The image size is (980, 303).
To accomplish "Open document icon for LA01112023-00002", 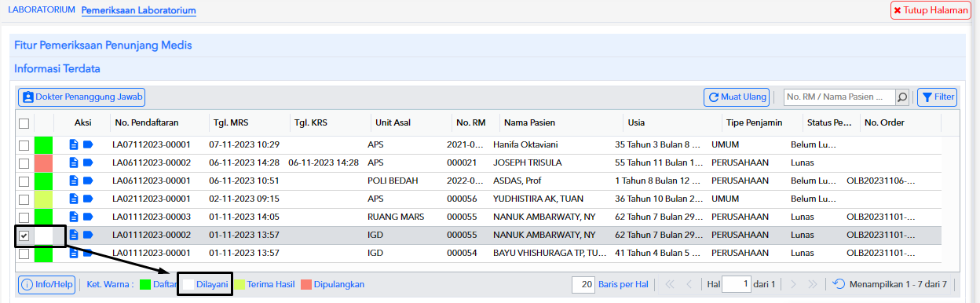I will 74,235.
